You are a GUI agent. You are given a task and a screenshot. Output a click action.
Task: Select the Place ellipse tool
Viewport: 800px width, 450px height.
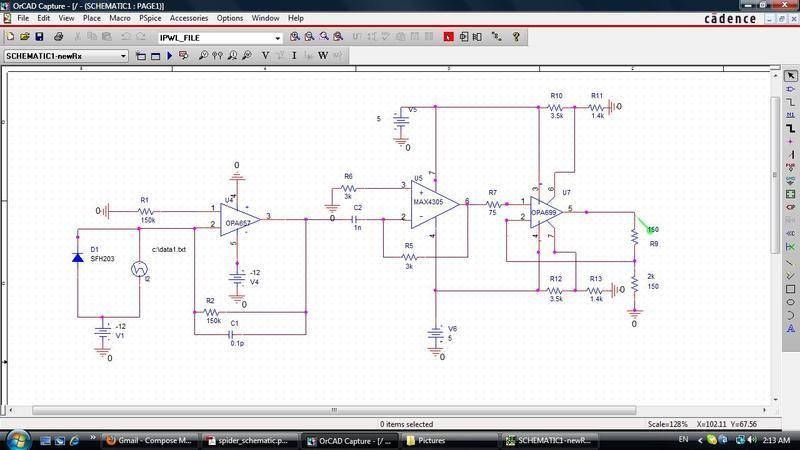[791, 301]
